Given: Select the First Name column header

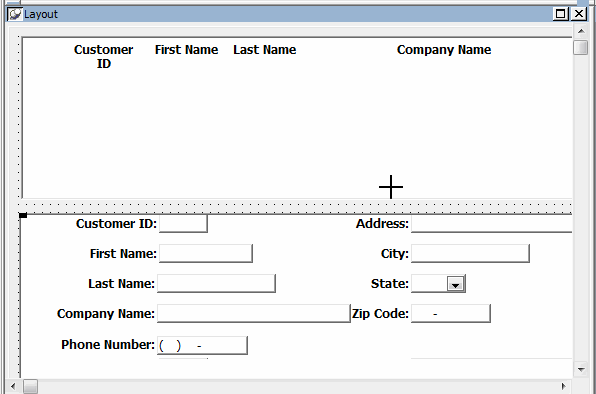Looking at the screenshot, I should [x=186, y=50].
